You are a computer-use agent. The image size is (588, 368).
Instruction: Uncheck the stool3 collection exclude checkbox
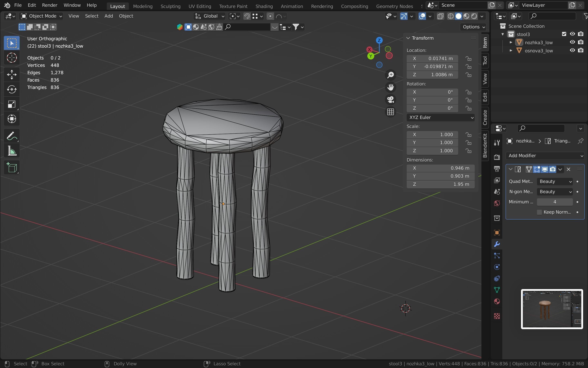(x=564, y=34)
